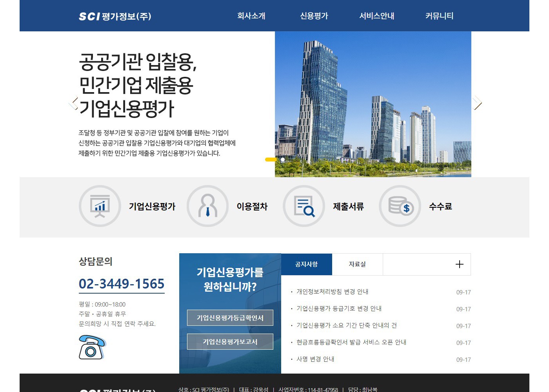549x392 pixels.
Task: Select the 공지사항 tab
Action: point(306,265)
